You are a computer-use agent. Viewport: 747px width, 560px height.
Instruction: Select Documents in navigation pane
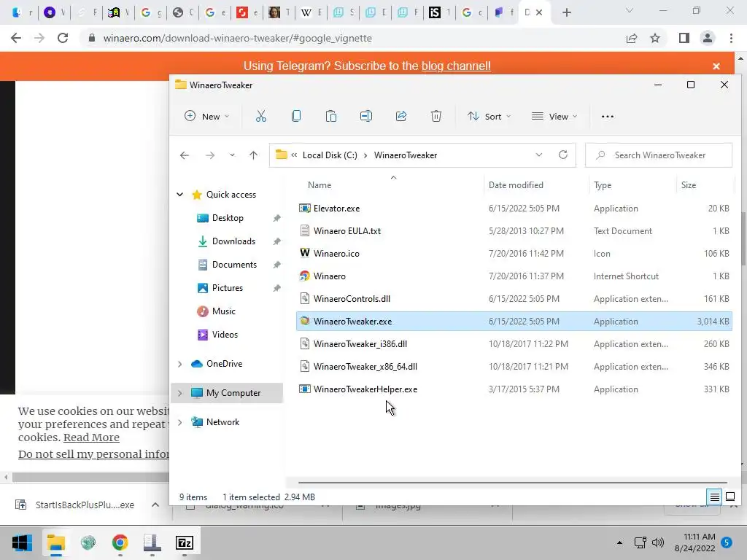pyautogui.click(x=234, y=265)
